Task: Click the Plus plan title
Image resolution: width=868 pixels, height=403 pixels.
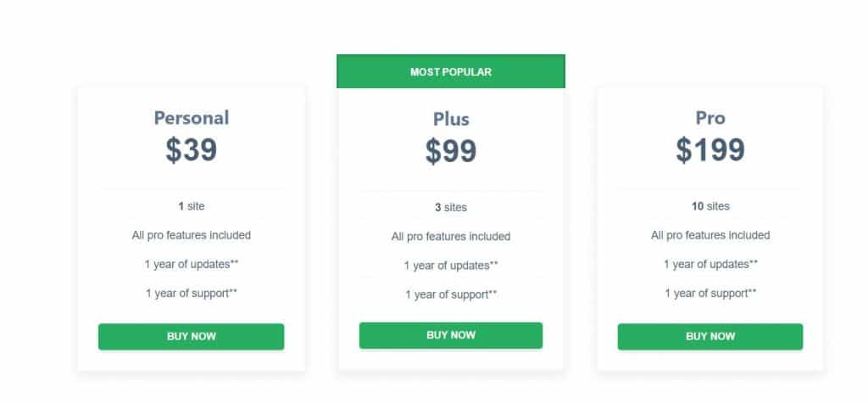Action: [451, 119]
